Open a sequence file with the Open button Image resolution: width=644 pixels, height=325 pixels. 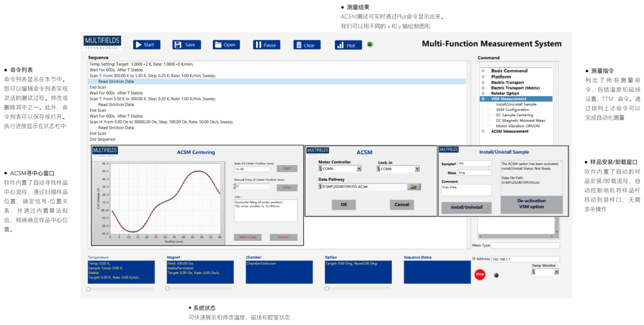click(226, 45)
